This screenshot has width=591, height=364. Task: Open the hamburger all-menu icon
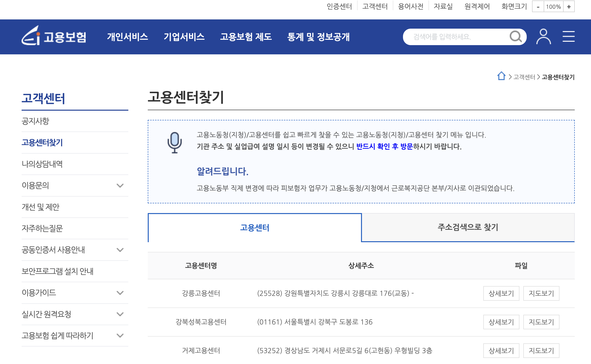click(568, 37)
